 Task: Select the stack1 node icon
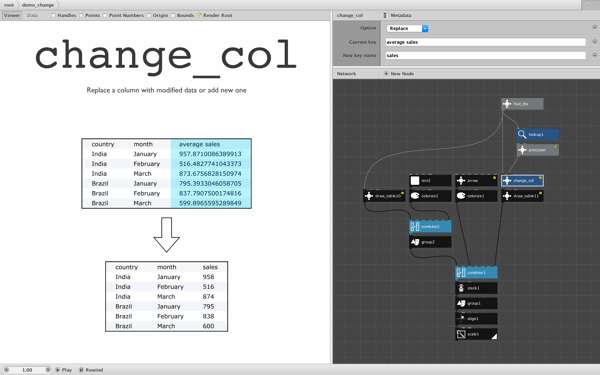click(461, 288)
